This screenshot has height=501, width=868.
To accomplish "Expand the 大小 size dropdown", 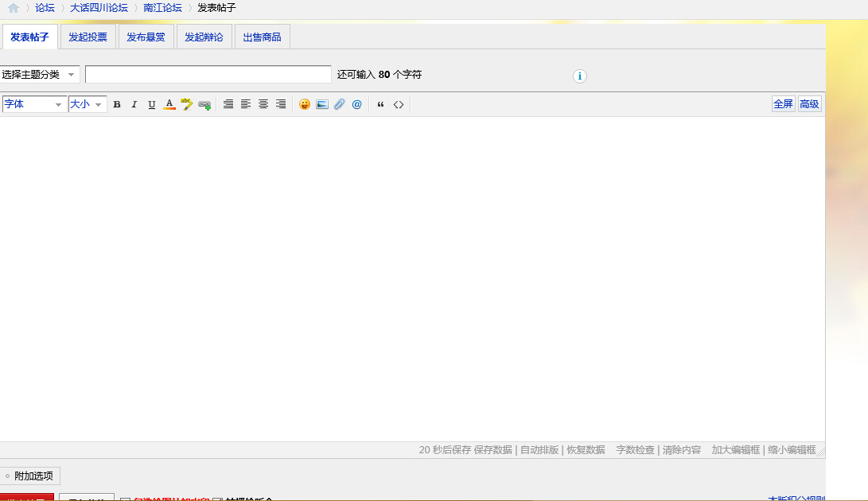I will 88,104.
